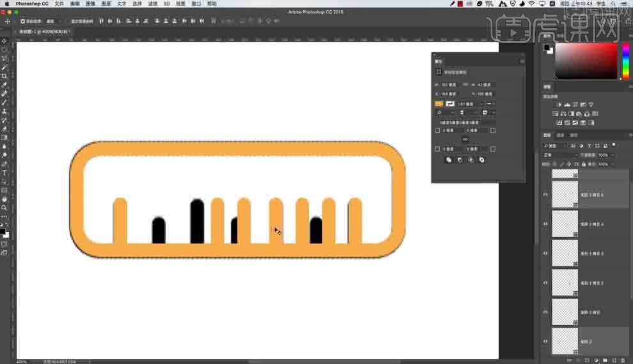Select the Crop tool
The image size is (633, 364).
click(x=4, y=76)
